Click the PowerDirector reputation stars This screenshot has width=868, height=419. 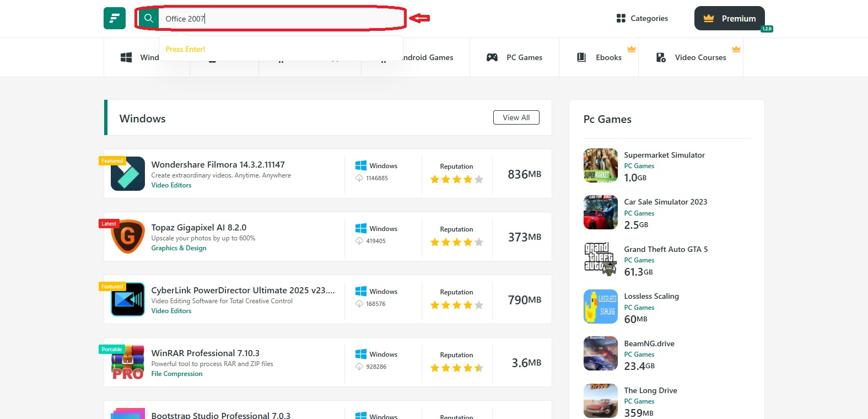(457, 305)
